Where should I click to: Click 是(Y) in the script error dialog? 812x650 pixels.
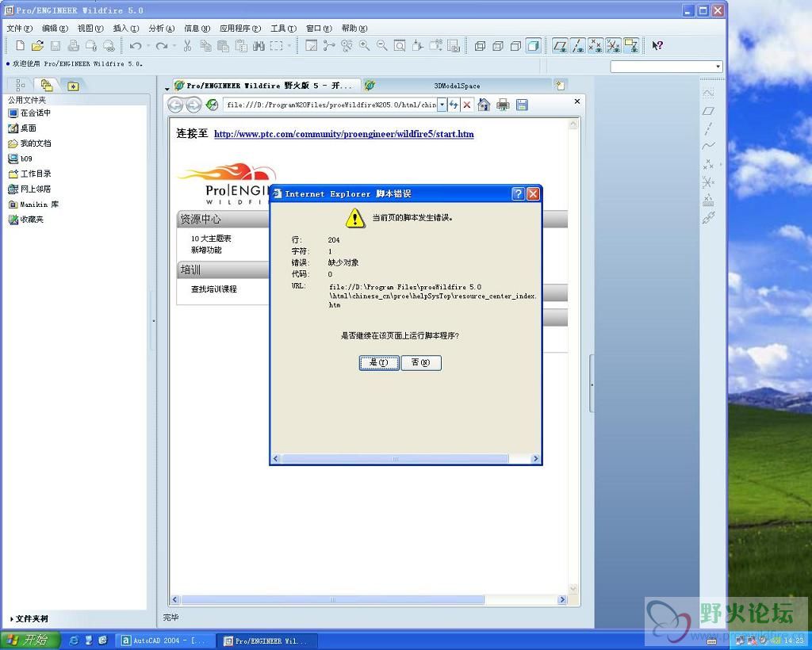[379, 363]
